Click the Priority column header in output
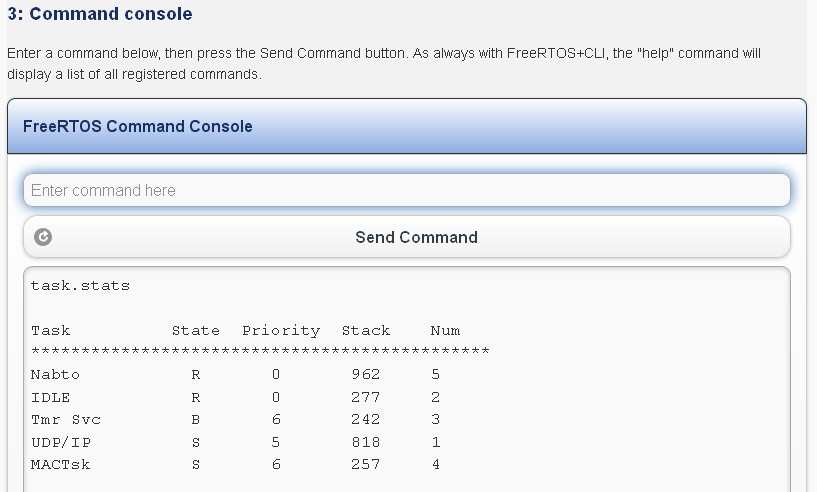Screen dimensions: 817x492 [281, 331]
